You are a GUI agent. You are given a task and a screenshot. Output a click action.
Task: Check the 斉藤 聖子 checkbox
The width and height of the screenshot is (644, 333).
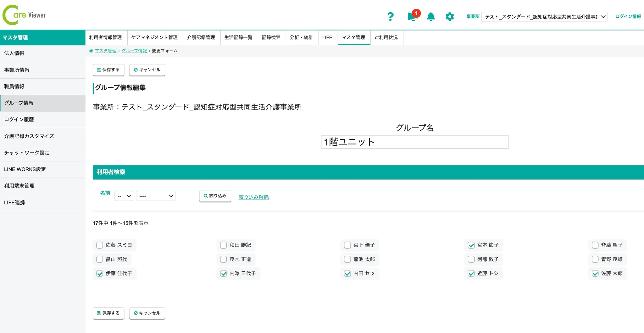click(595, 245)
